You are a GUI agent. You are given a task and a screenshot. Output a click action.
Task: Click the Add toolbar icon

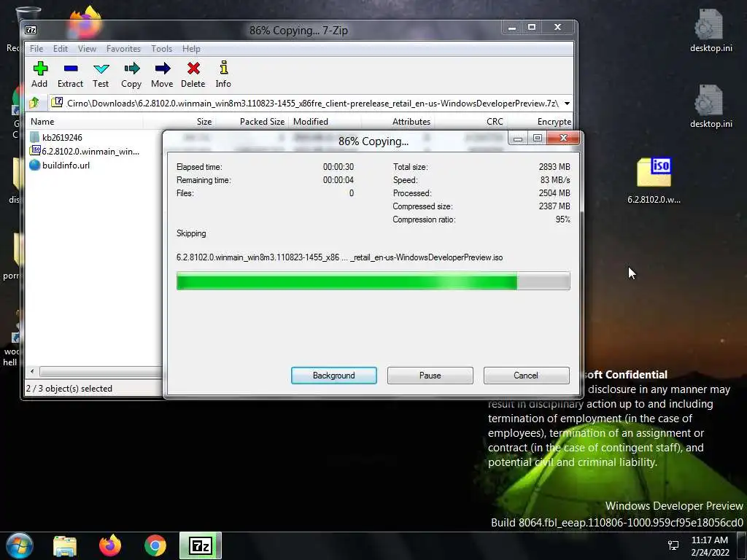pyautogui.click(x=39, y=74)
